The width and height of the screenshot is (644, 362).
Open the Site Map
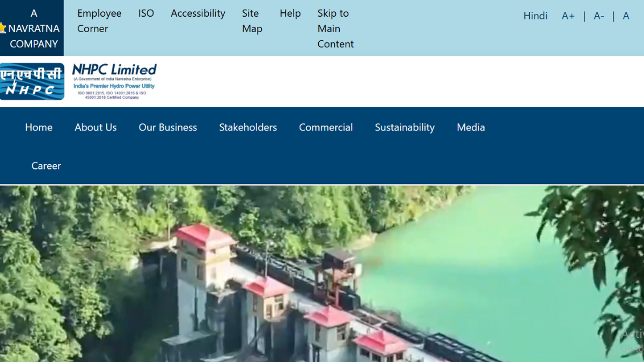point(252,21)
